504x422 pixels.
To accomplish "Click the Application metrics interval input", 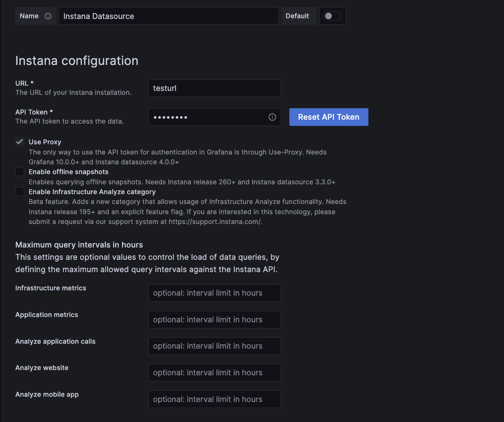I will pos(215,319).
